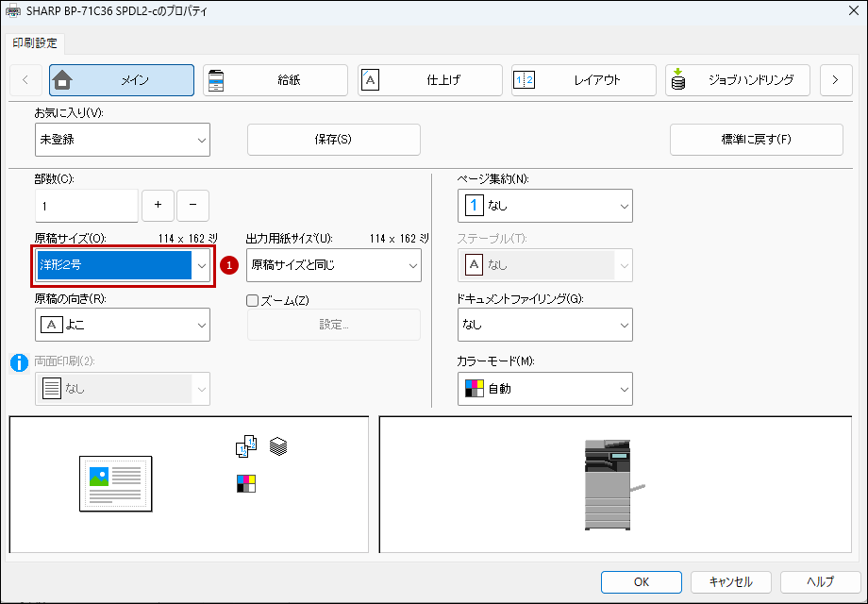
Task: Expand the お気に入り dropdown
Action: (x=123, y=140)
